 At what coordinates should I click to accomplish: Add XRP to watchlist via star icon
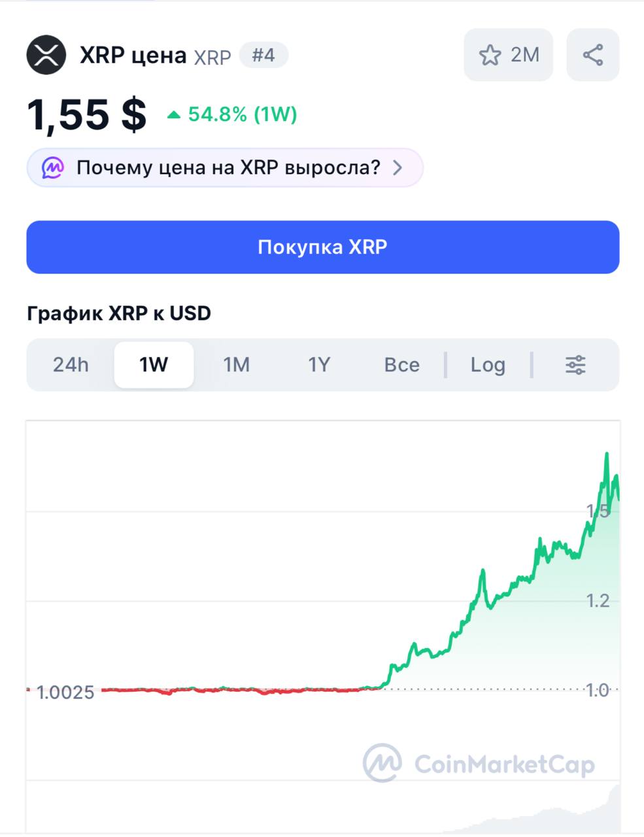pyautogui.click(x=490, y=55)
